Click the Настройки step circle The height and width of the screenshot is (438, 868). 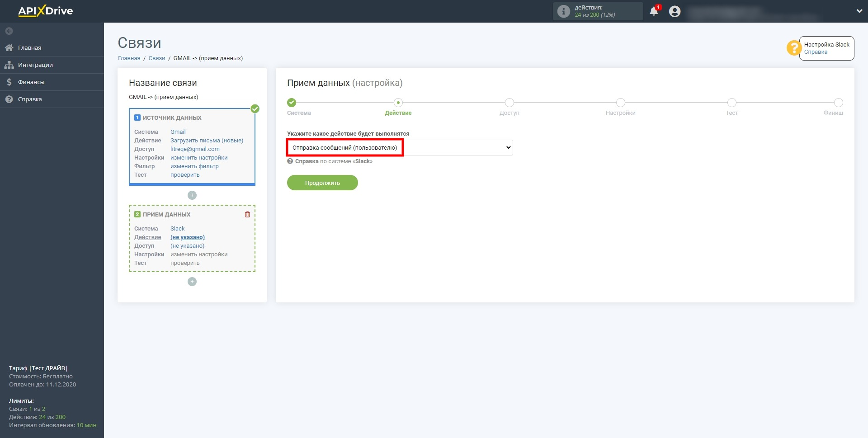[621, 103]
